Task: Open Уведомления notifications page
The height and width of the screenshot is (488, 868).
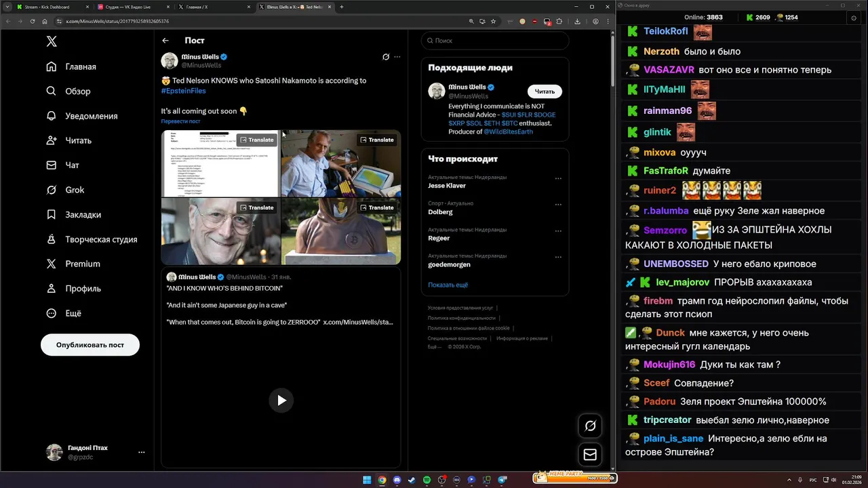Action: 82,116
